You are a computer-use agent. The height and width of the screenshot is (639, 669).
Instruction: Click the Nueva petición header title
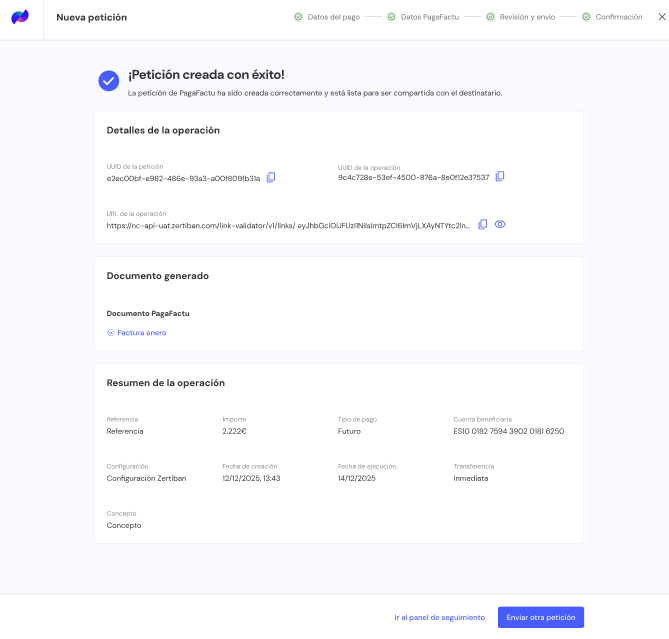[x=91, y=17]
